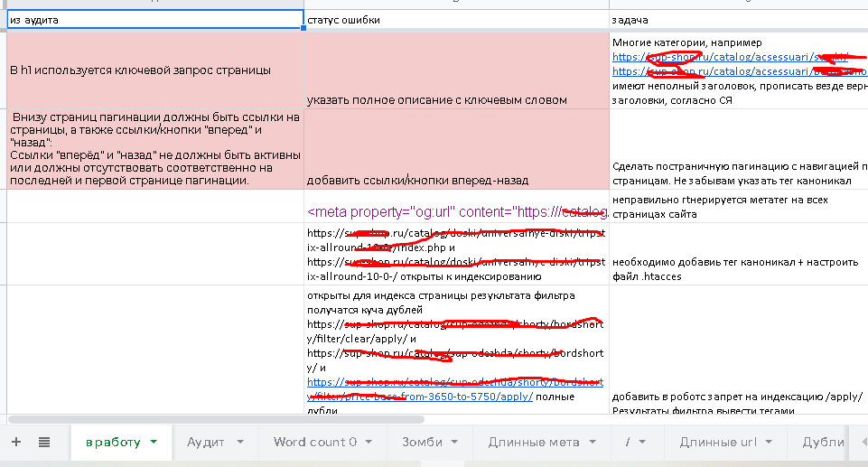Click the horizontal scrollbar thumb
868x467 pixels.
[215, 419]
